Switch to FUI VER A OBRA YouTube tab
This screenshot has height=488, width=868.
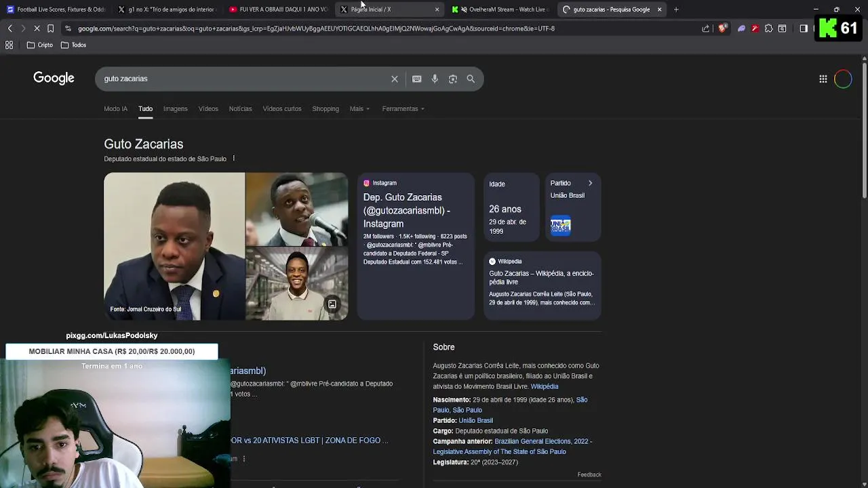(x=278, y=9)
